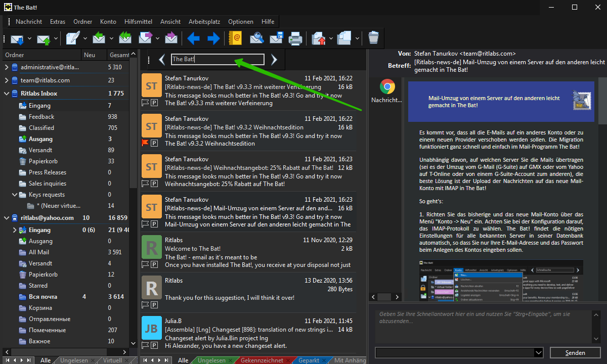Click the Move to folder icon
This screenshot has height=364, width=607.
tap(319, 38)
